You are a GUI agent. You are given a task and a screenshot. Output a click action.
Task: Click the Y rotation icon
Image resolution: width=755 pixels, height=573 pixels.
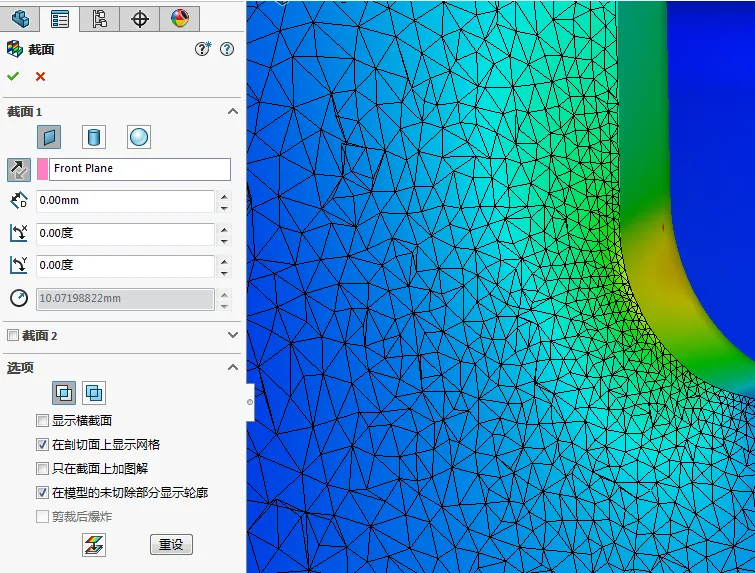click(19, 265)
